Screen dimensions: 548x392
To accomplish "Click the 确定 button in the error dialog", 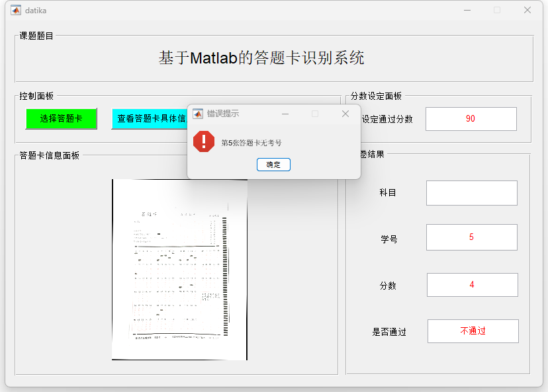I will [273, 165].
